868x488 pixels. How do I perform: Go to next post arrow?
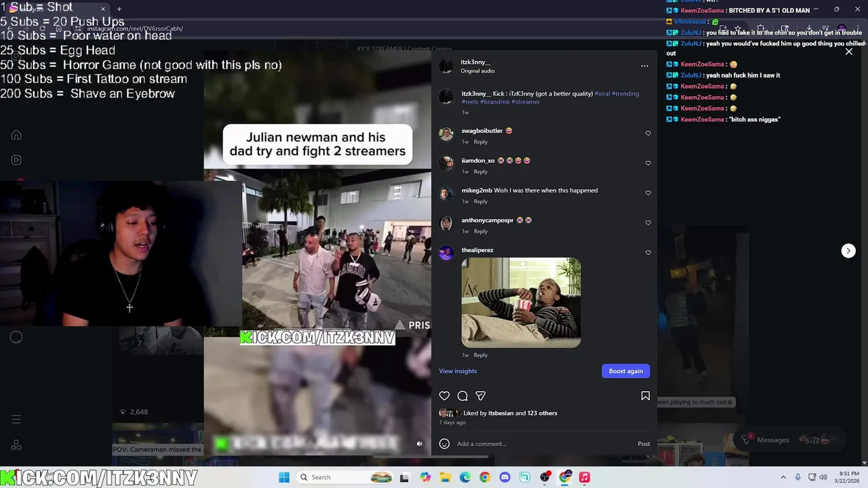[x=848, y=251]
